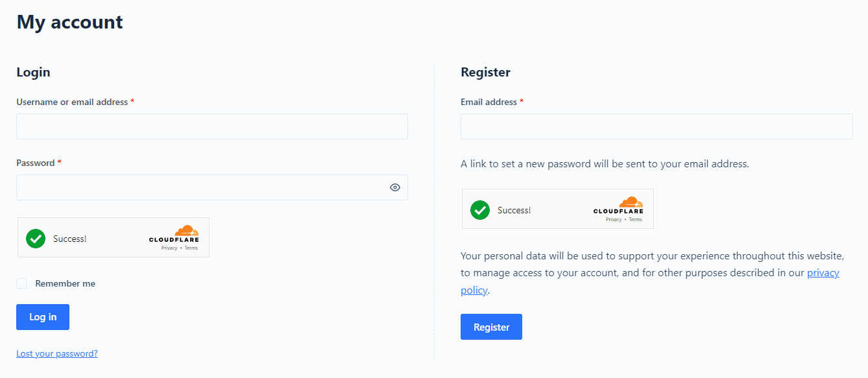Click the Password input field
This screenshot has width=868, height=378.
point(195,187)
